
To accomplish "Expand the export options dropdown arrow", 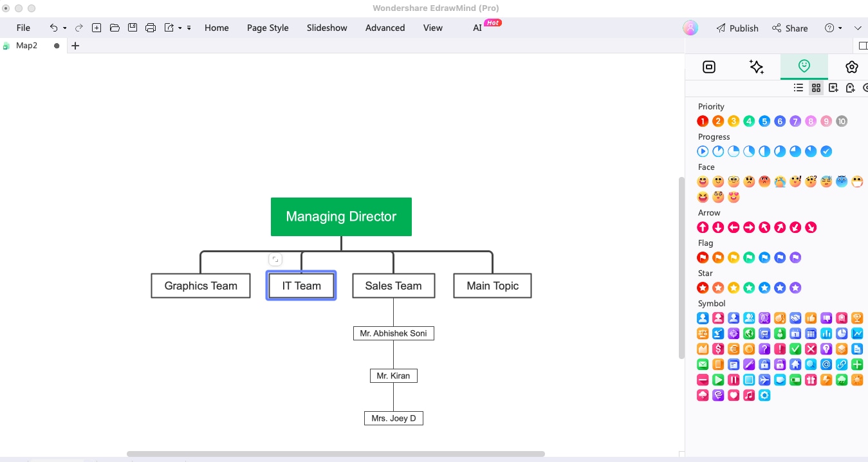I will (180, 28).
